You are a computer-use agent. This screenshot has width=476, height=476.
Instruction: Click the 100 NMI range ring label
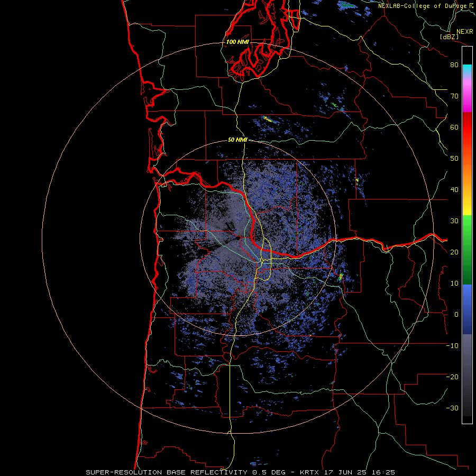tap(237, 42)
